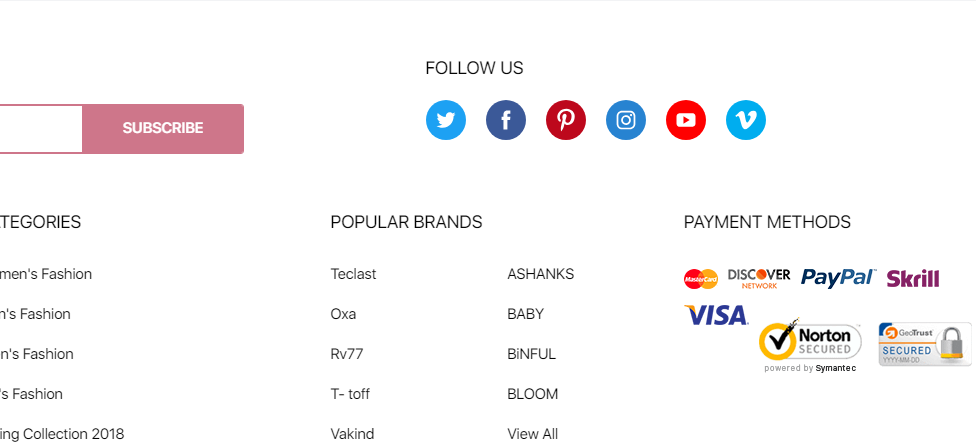
Task: Open the Teclast brand link
Action: (353, 274)
